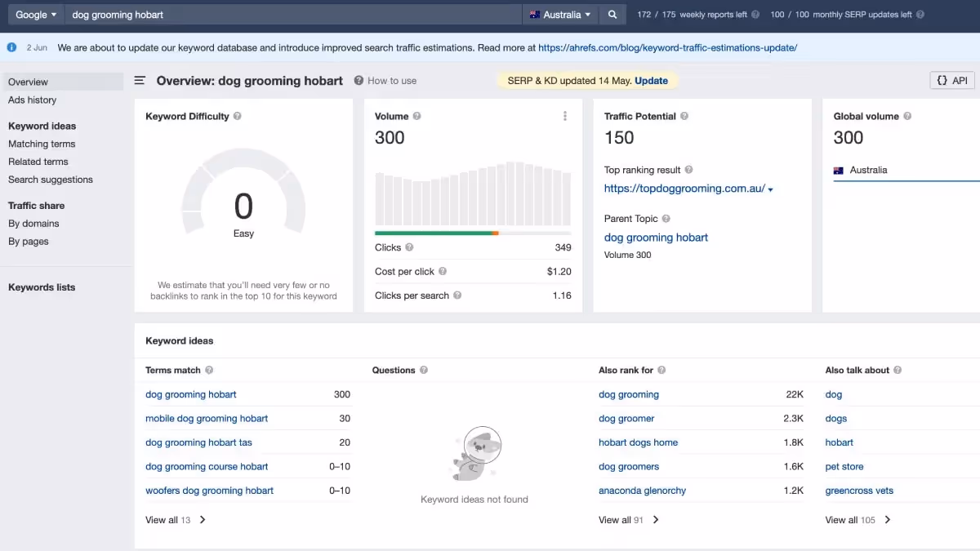The width and height of the screenshot is (980, 551).
Task: Click View all 91 under Also rank for
Action: coord(629,520)
